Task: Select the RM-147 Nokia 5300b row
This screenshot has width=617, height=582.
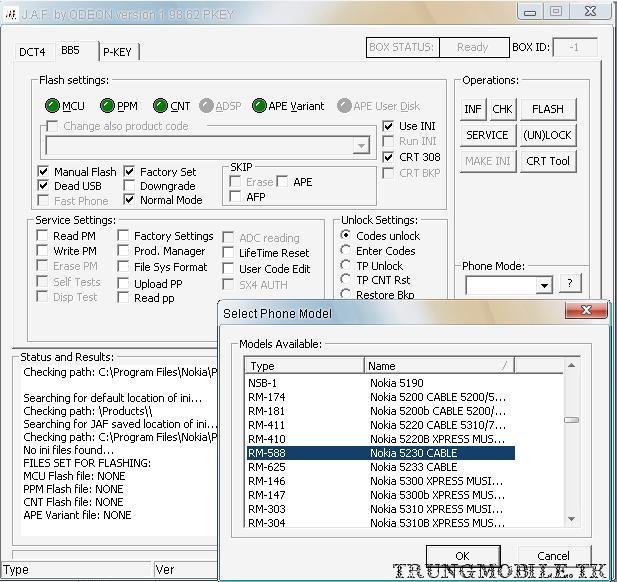Action: tap(381, 495)
